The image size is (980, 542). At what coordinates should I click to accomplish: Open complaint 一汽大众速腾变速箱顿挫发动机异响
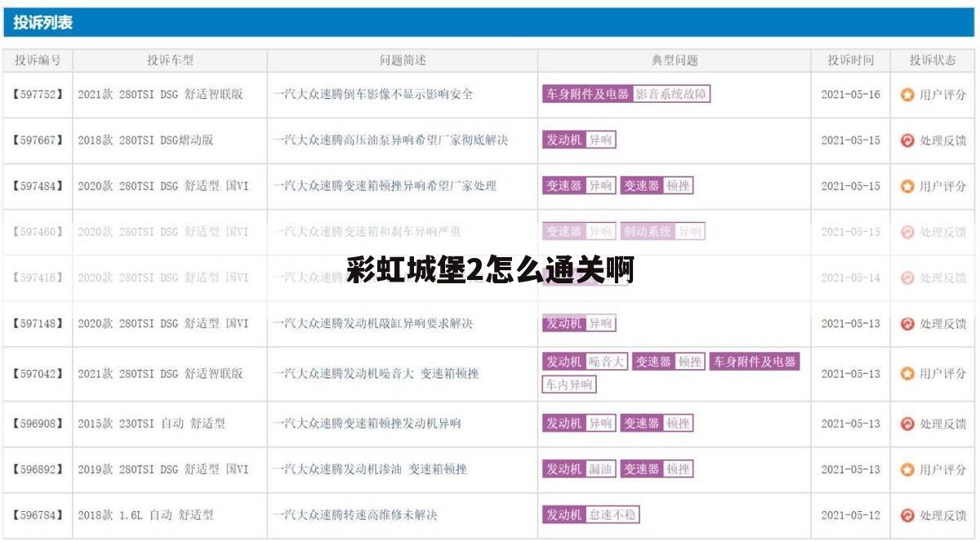pos(367,424)
